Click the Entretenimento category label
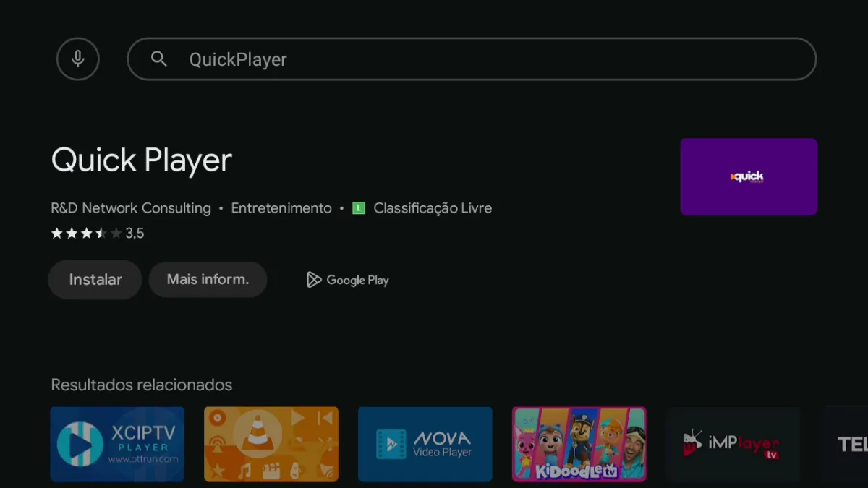The width and height of the screenshot is (868, 488). pos(281,208)
